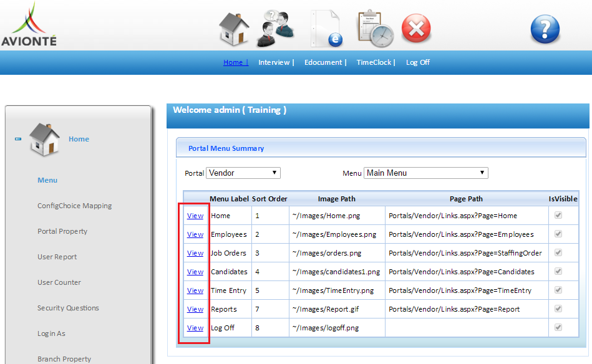Toggle IsVisible checkbox for Candidates row
The width and height of the screenshot is (592, 364).
(x=558, y=271)
